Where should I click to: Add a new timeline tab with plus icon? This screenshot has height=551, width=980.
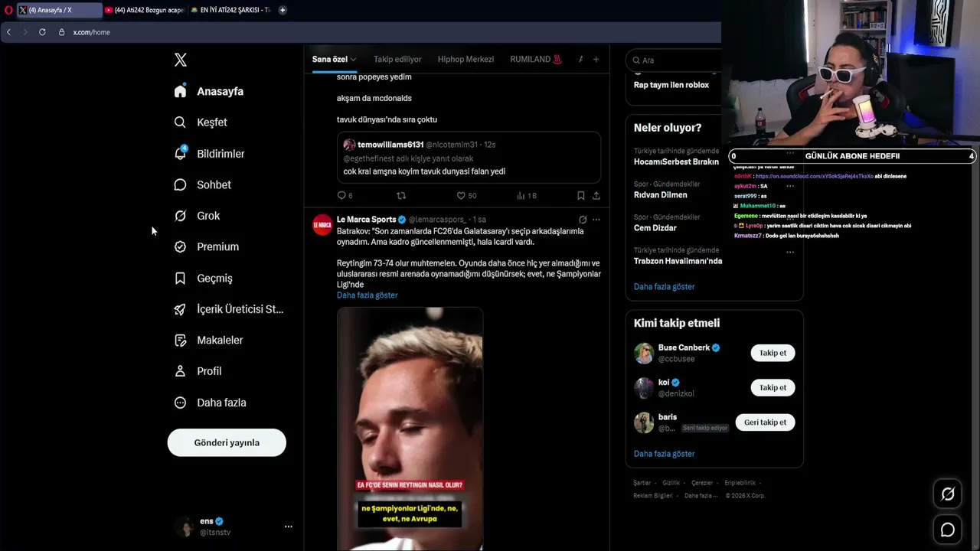click(596, 59)
